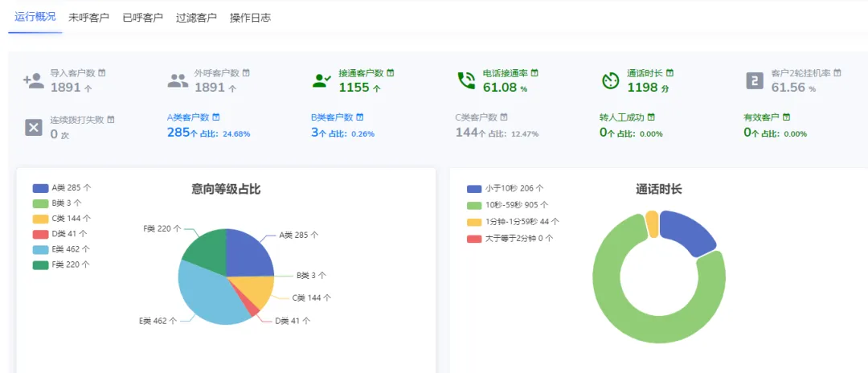
Task: Click the 通话时长 clock icon
Action: pos(610,81)
